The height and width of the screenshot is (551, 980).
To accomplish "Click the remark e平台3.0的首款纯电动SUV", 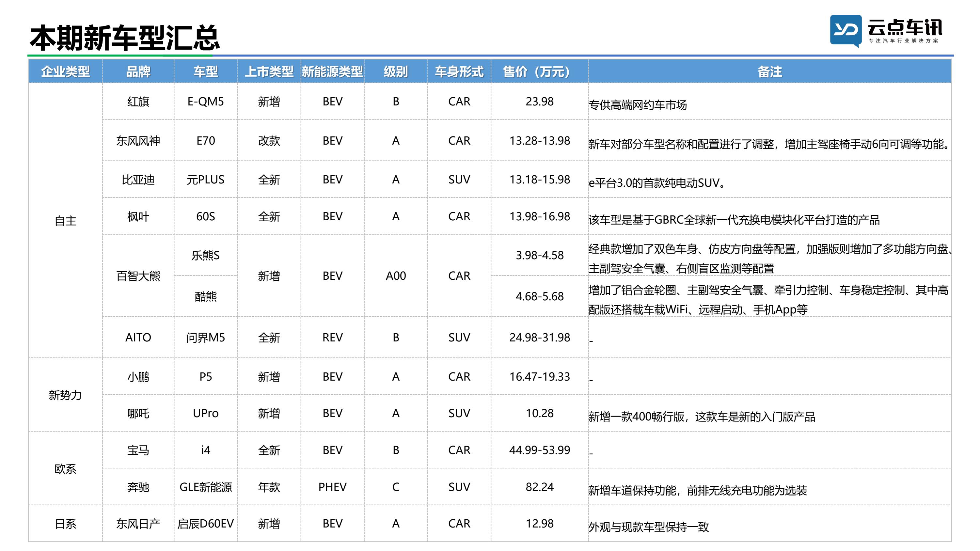I will pos(656,183).
